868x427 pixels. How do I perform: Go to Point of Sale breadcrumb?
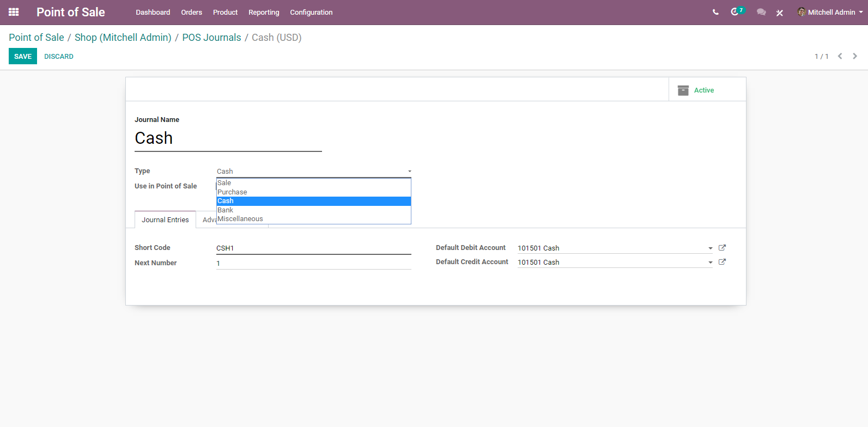[37, 38]
